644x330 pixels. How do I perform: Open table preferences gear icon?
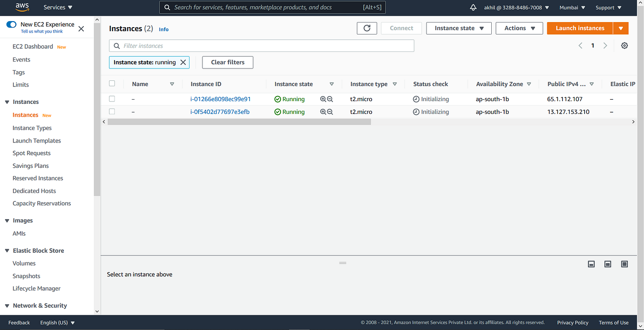tap(624, 46)
